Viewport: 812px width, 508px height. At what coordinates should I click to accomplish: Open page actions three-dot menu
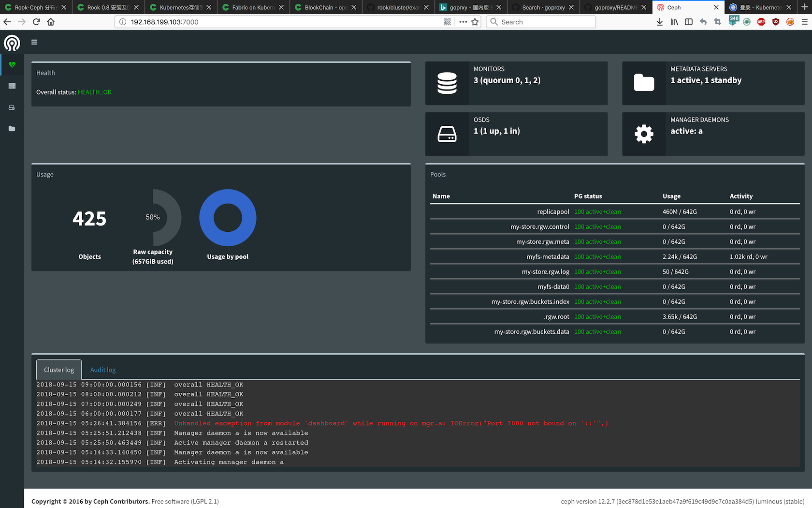(x=463, y=22)
